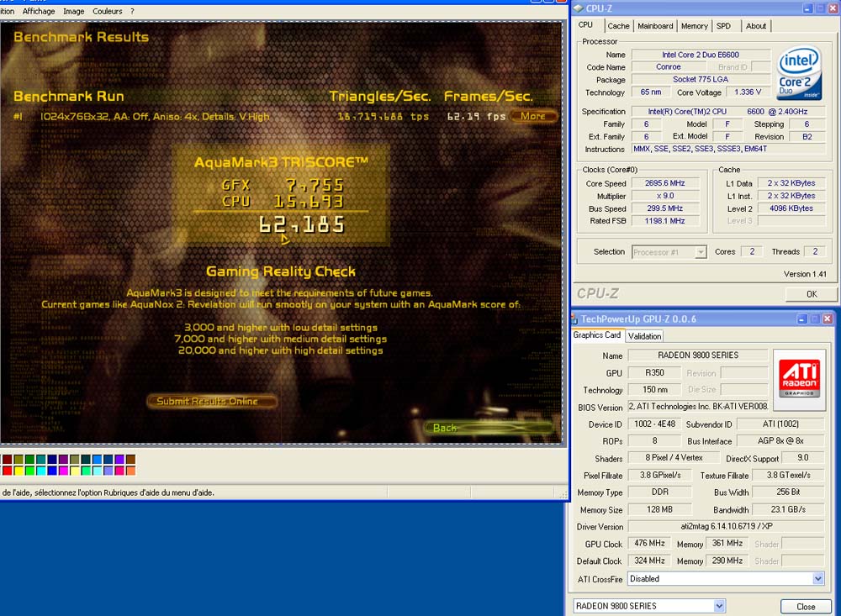
Task: Click the ATI Radeon logo in GPU-Z
Action: coord(799,379)
